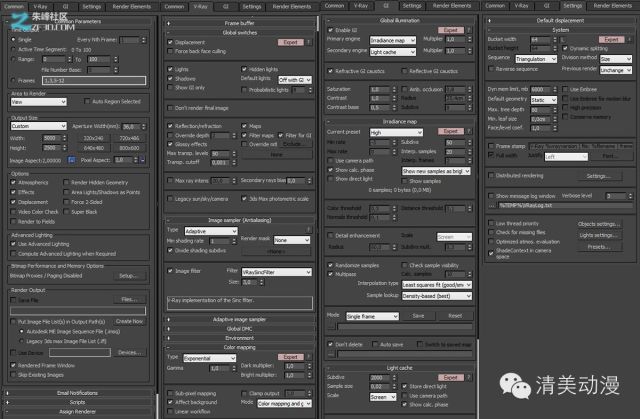
Task: Click the Light cache question-mark help button
Action: coord(469,377)
